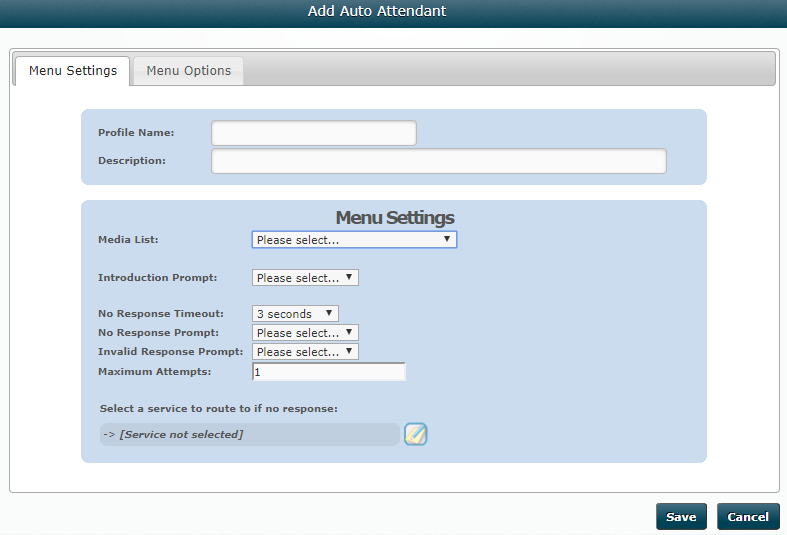Click the Maximum Attempts label
787x535 pixels.
point(155,372)
